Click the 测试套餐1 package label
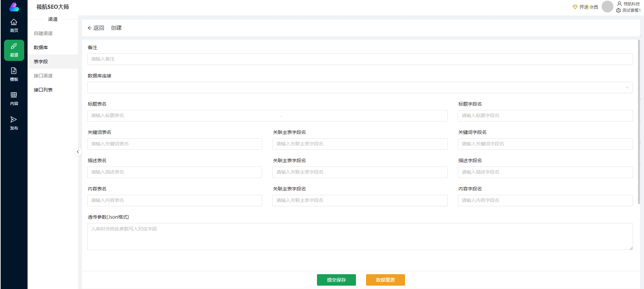 tap(631, 10)
